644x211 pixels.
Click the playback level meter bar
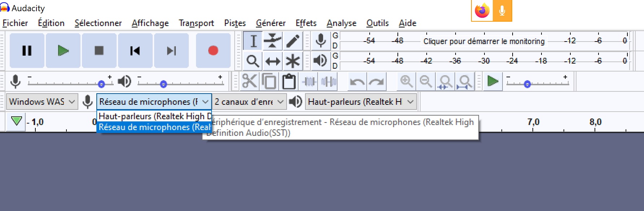pos(485,61)
